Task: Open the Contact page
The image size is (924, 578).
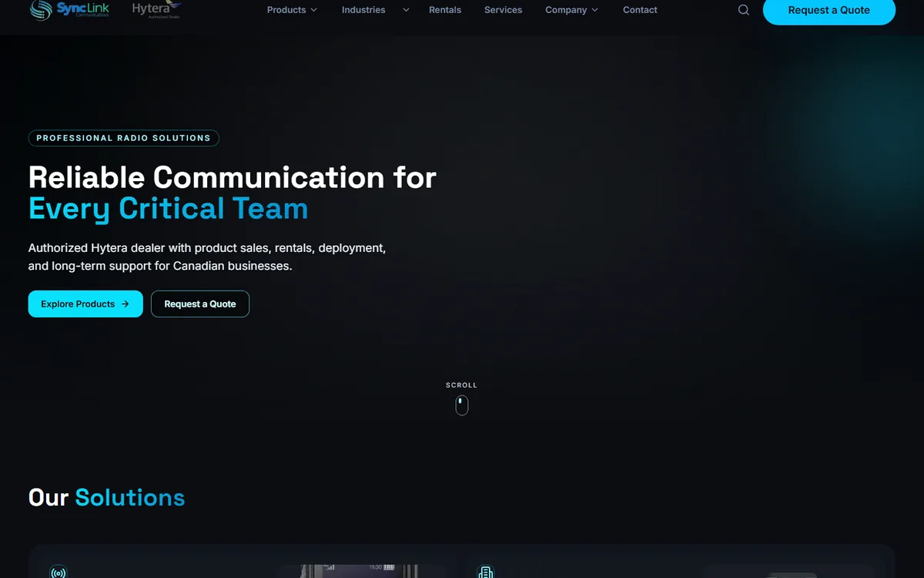Action: (640, 10)
